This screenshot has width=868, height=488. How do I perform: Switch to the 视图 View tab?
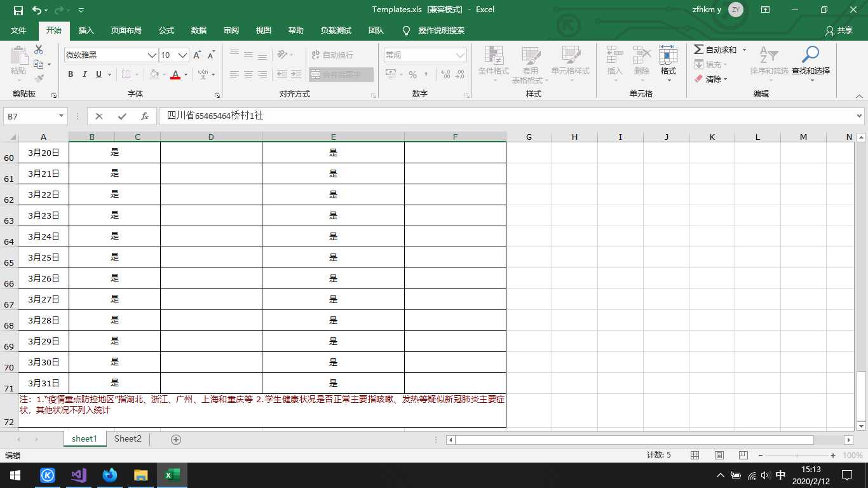(x=263, y=30)
